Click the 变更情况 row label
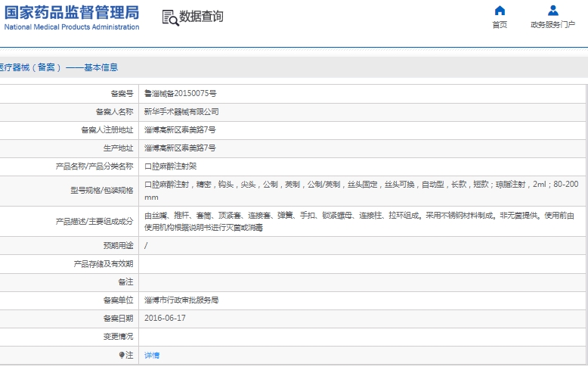 click(118, 337)
